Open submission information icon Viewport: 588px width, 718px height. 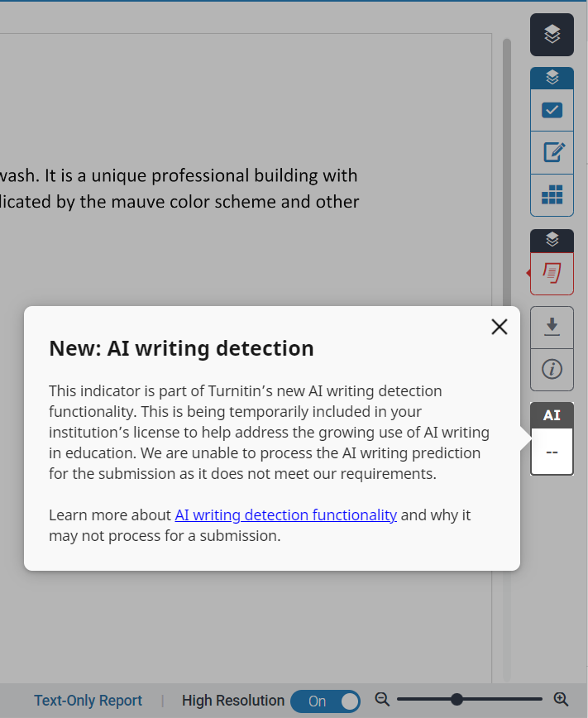pos(552,369)
